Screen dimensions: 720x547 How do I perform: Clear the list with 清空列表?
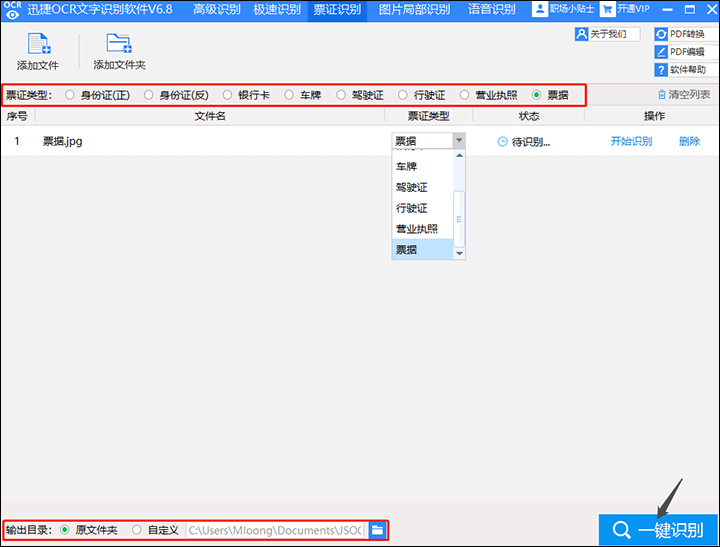[684, 95]
